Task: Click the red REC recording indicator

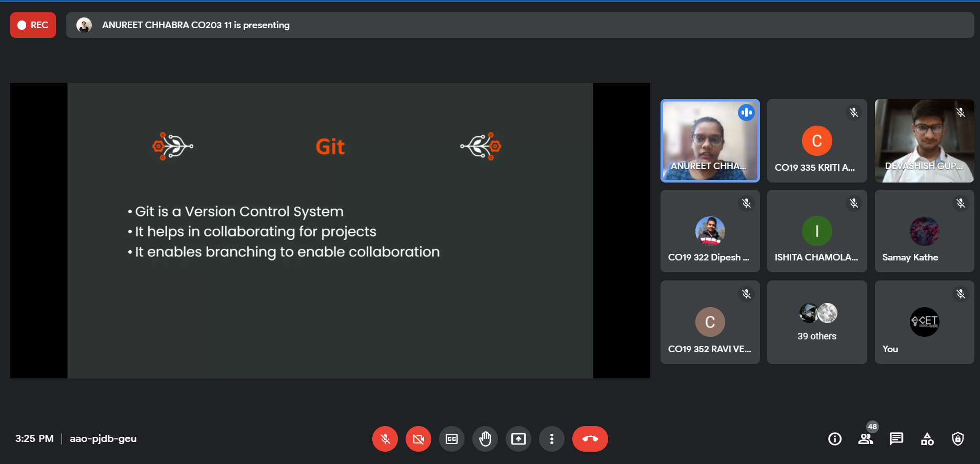Action: point(33,25)
